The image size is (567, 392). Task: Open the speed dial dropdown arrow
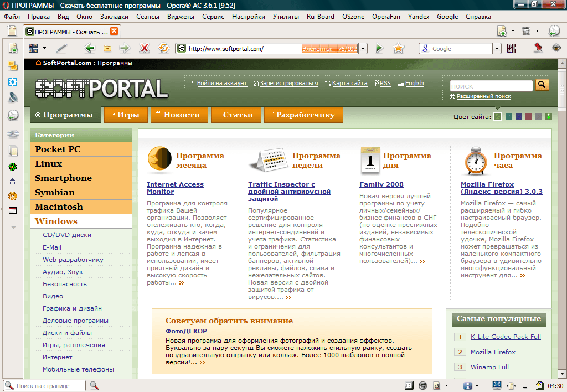pos(44,48)
